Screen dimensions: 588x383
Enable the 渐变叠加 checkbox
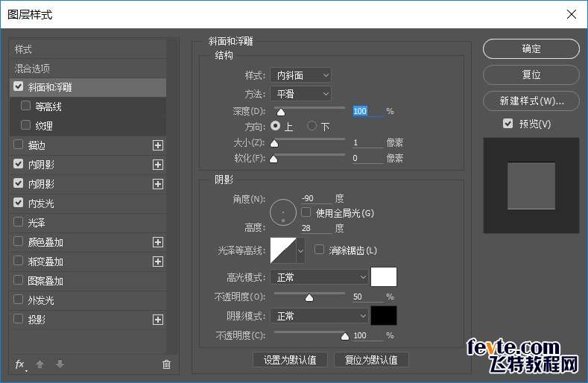(x=18, y=260)
